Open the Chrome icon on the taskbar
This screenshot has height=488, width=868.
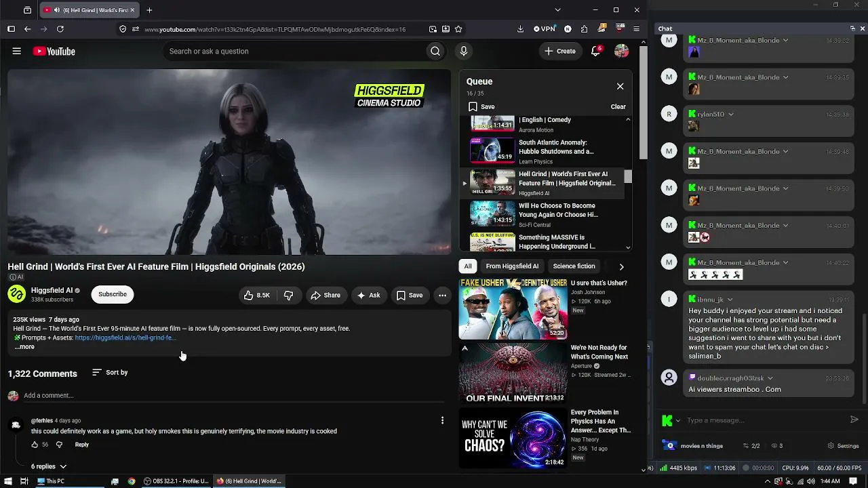pos(132,481)
